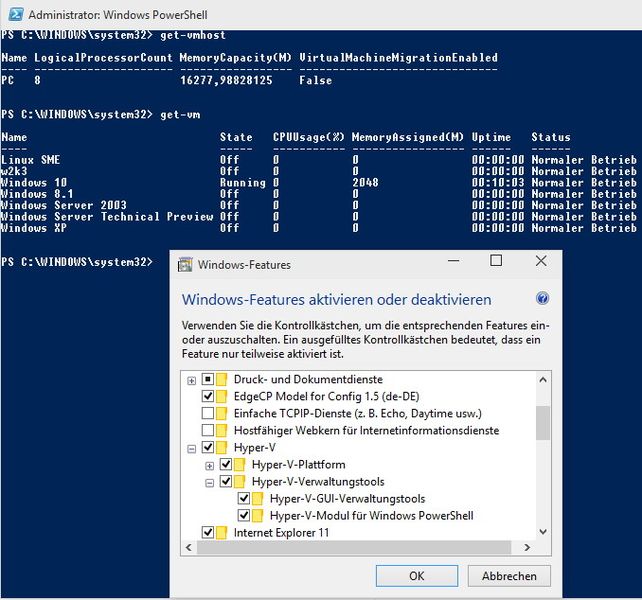Click the 'MemoryAssigned(M)' column header

tap(408, 137)
